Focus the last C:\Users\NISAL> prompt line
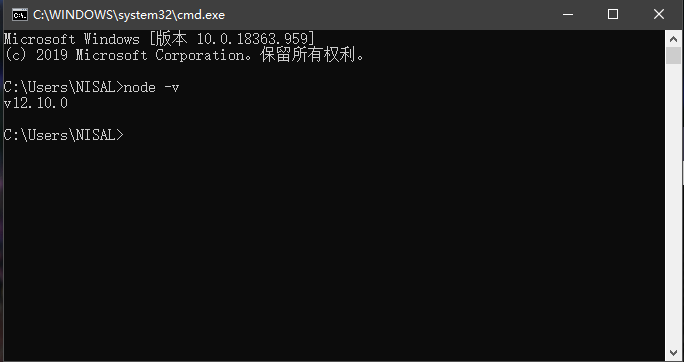Image resolution: width=684 pixels, height=362 pixels. coord(64,135)
